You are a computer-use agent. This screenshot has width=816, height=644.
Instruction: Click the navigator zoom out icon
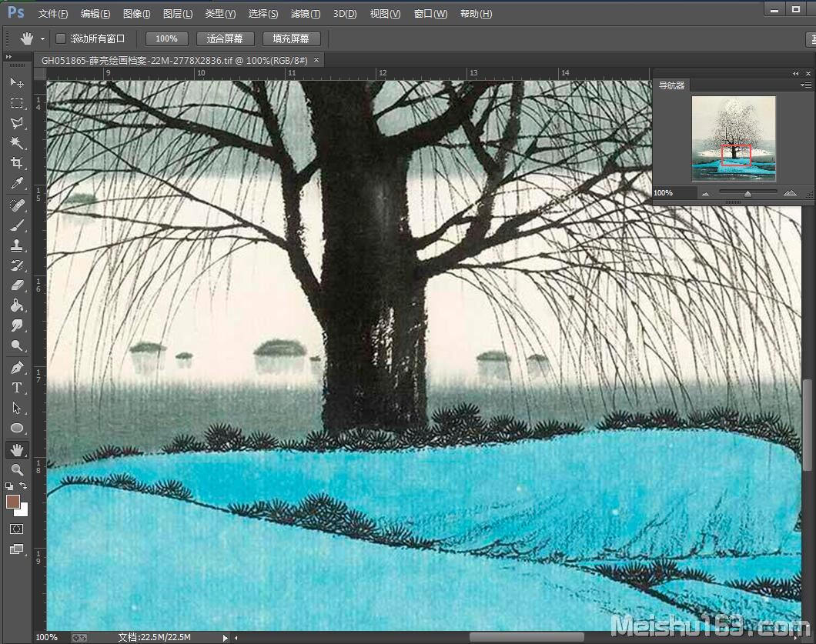click(x=705, y=194)
